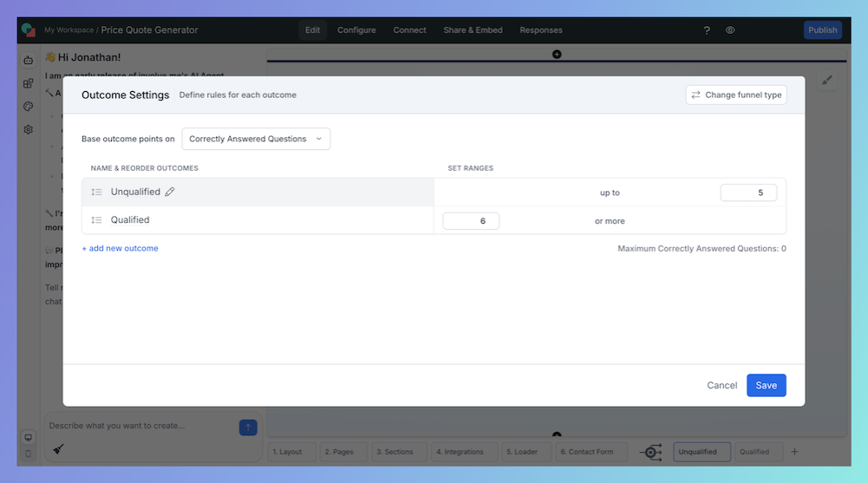Click the send arrow button in chat

click(248, 428)
